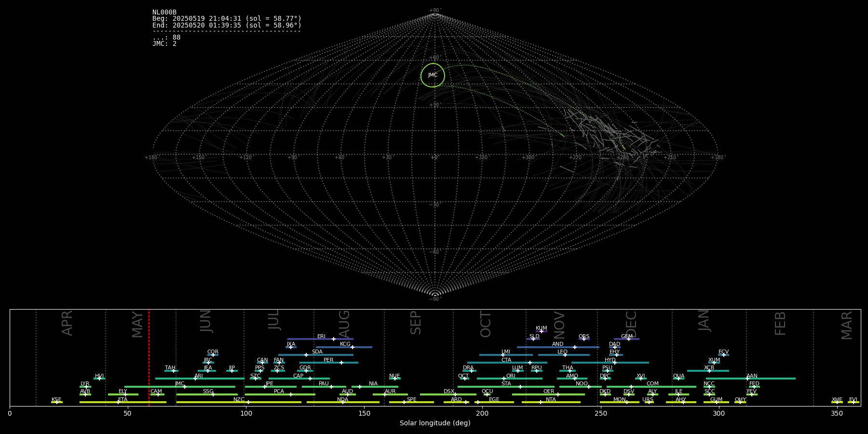This screenshot has height=434, width=868.
Task: Click the ORI shower label
Action: [x=511, y=376]
